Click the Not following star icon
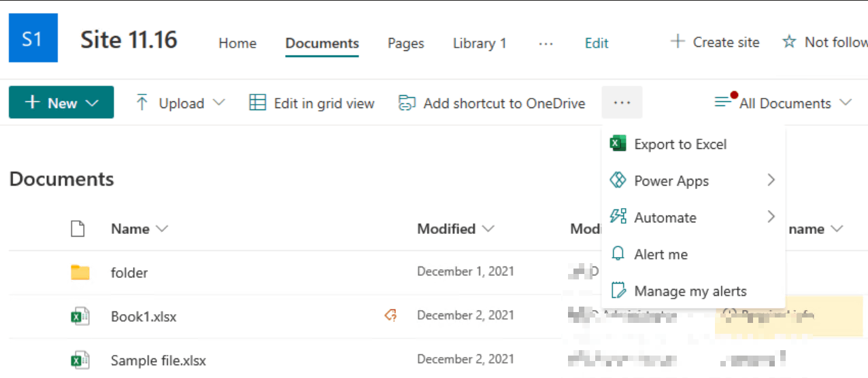868x378 pixels. pyautogui.click(x=789, y=42)
